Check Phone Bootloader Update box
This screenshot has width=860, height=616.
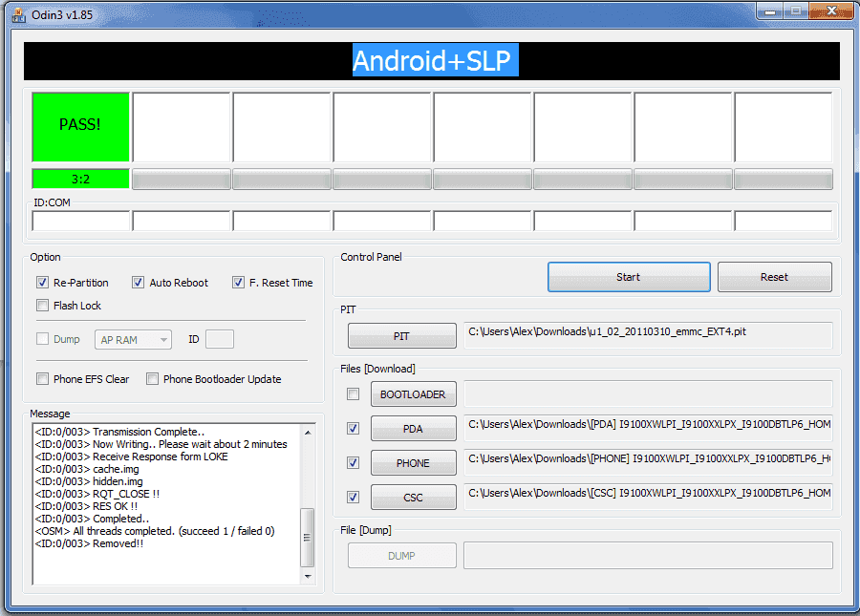[153, 379]
